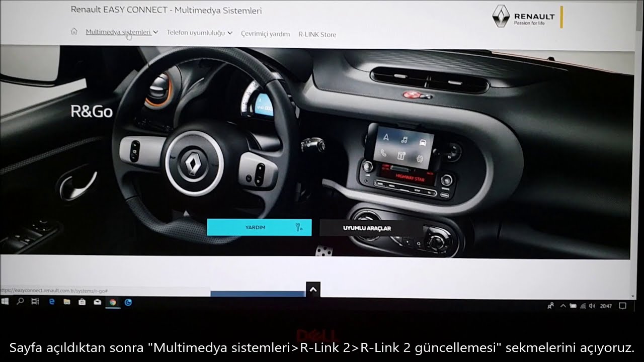The width and height of the screenshot is (644, 362).
Task: Open File Explorer from the taskbar
Action: click(x=66, y=302)
